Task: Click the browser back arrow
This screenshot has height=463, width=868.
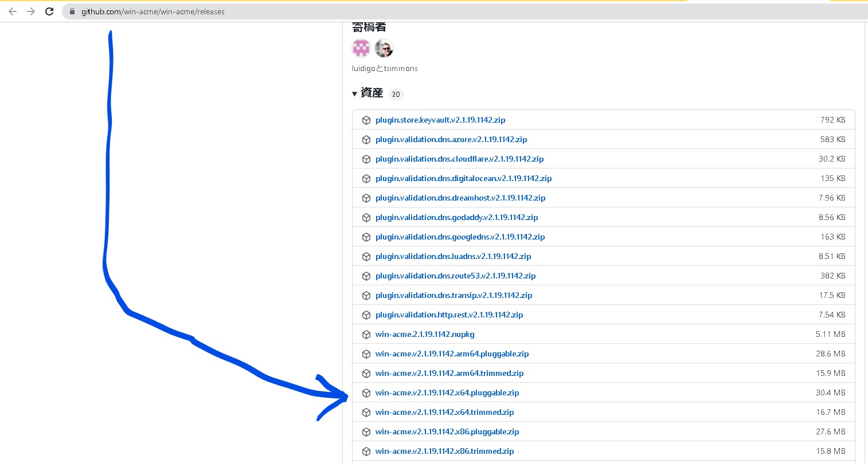Action: pos(13,11)
